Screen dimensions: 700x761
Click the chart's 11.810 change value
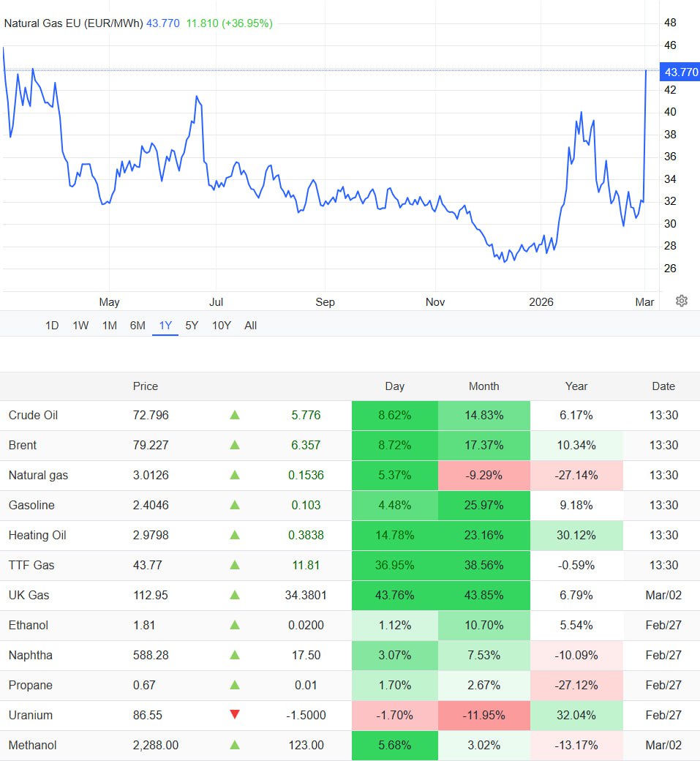tap(203, 23)
